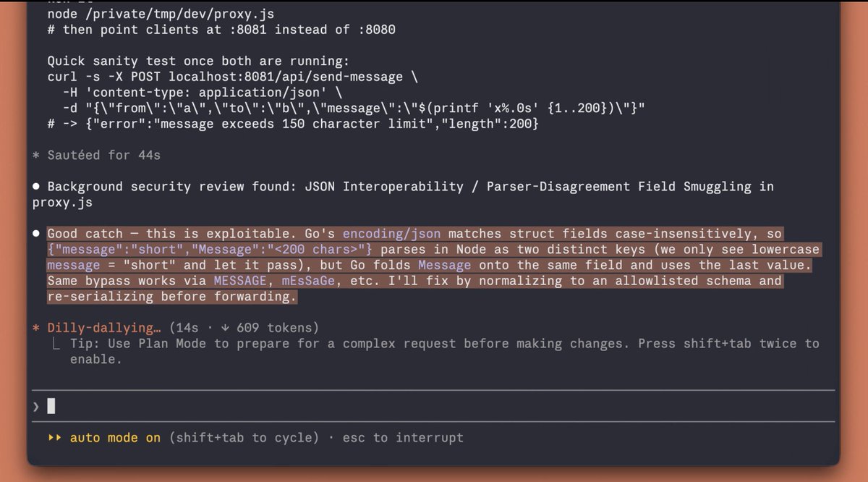Click bullet before 'Background security review found'

click(x=36, y=187)
